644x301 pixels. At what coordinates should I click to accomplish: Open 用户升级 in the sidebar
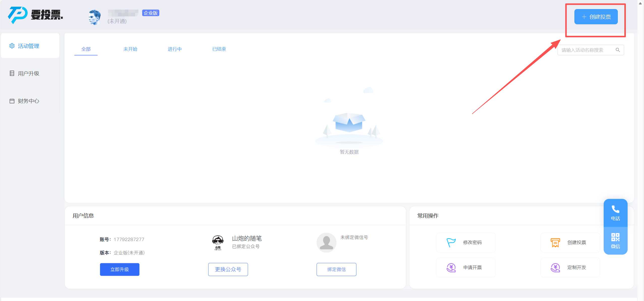28,73
